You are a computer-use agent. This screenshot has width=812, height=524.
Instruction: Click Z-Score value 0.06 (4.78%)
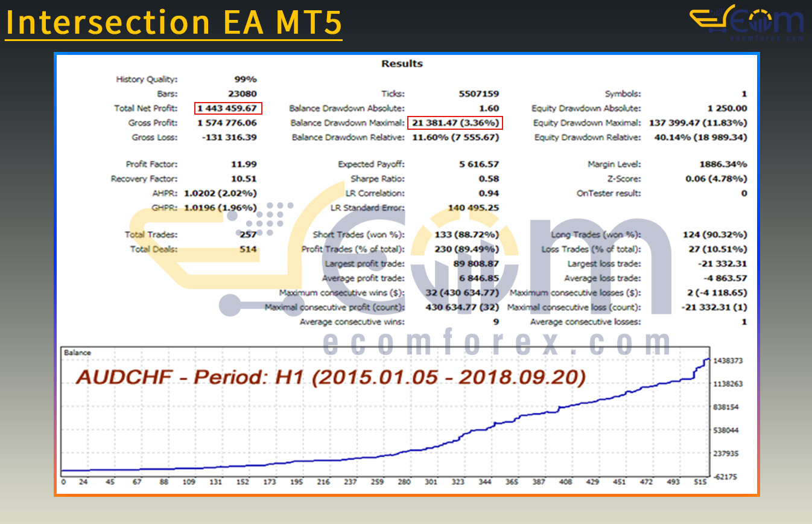pyautogui.click(x=716, y=179)
